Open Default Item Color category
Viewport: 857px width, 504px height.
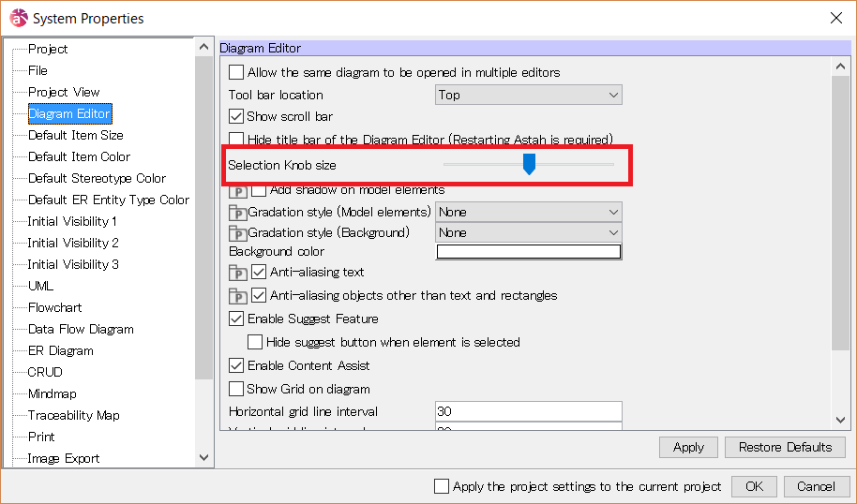(x=79, y=156)
